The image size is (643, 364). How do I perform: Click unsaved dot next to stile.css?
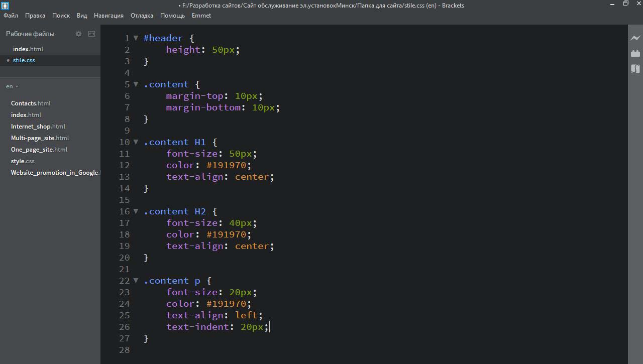8,60
